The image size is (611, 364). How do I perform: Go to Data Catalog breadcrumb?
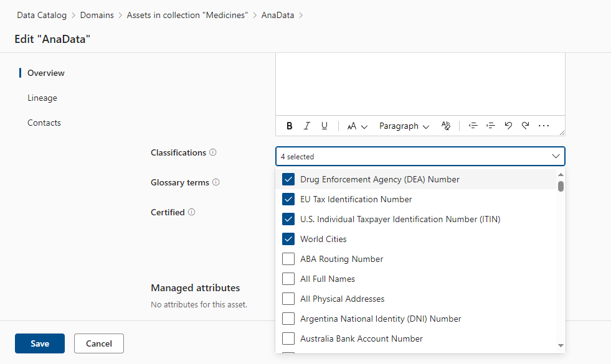tap(42, 15)
